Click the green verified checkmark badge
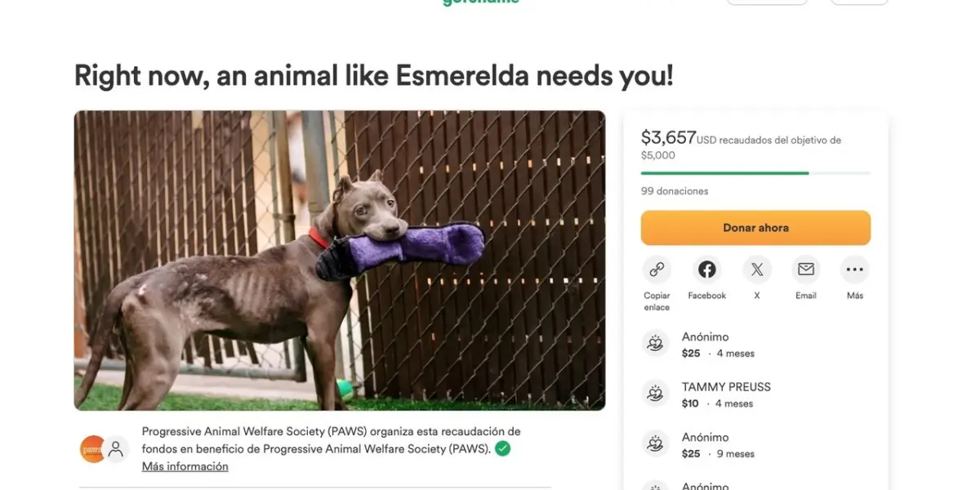This screenshot has height=490, width=980. click(x=503, y=448)
